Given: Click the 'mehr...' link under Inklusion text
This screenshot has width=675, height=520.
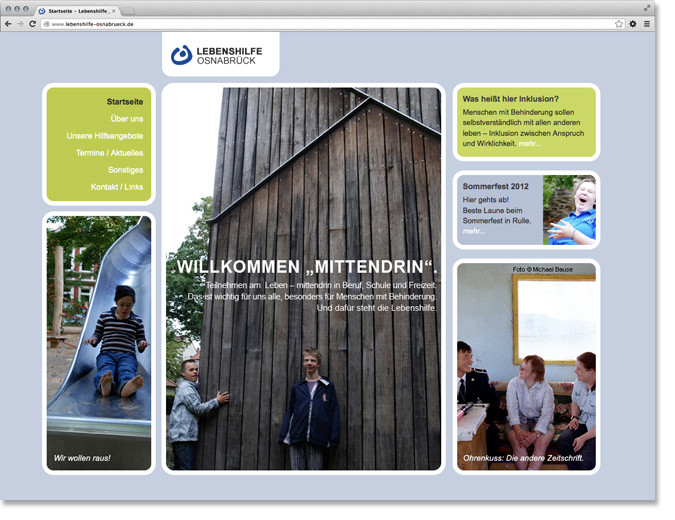Looking at the screenshot, I should click(x=529, y=144).
